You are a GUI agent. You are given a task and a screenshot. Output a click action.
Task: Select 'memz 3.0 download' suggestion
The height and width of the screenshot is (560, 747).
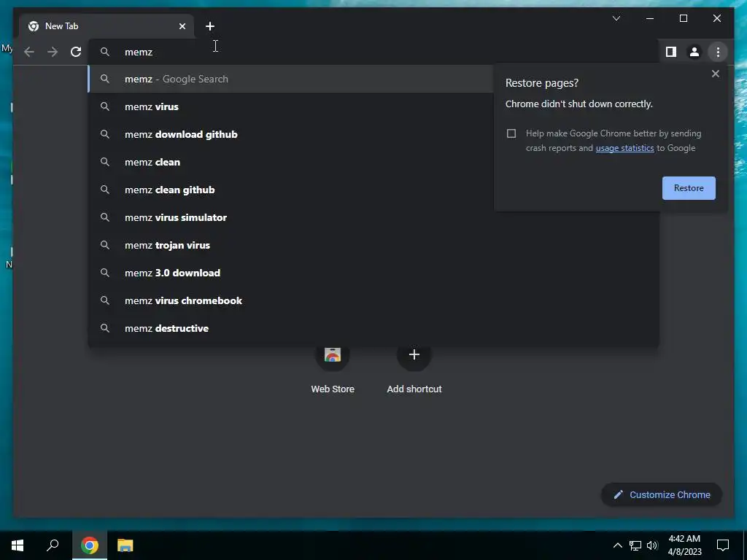[373, 273]
